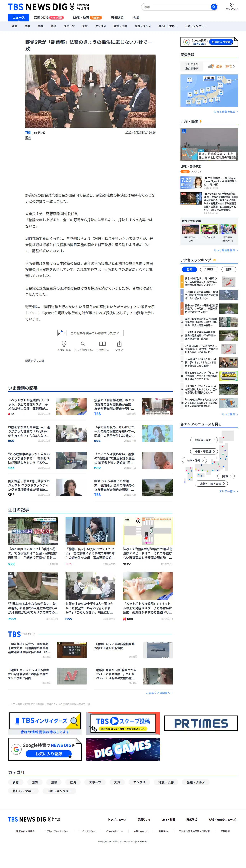Open the 【LIVE予定】「天神祭奉納花火2026」 stream
This screenshot has height=868, width=246.
[209, 204]
